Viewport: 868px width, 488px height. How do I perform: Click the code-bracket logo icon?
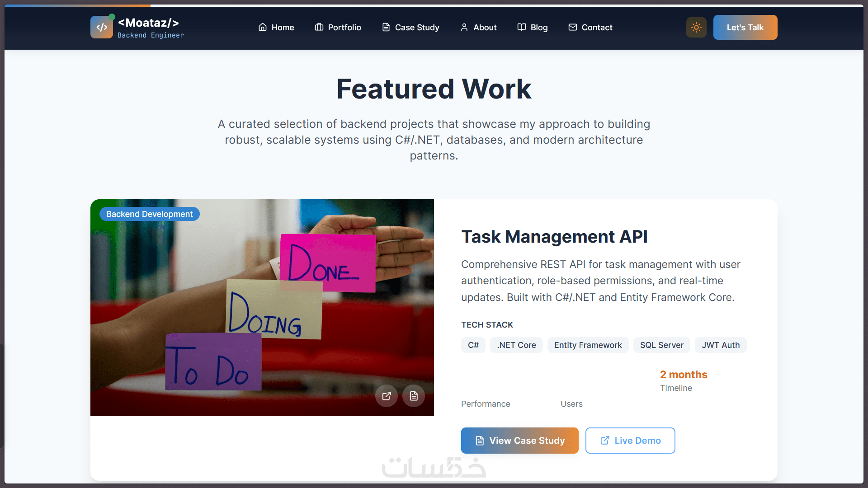[x=102, y=28]
